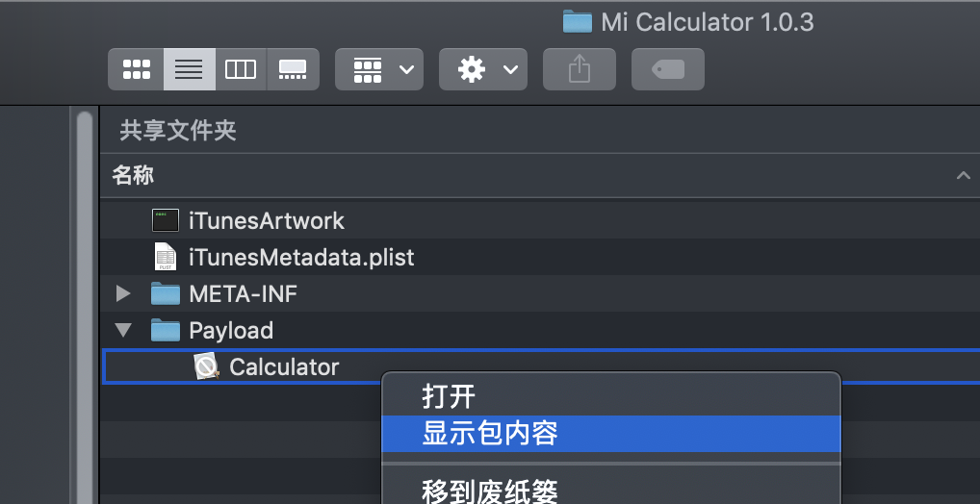
Task: Sort by the 名称 column header
Action: (x=134, y=175)
